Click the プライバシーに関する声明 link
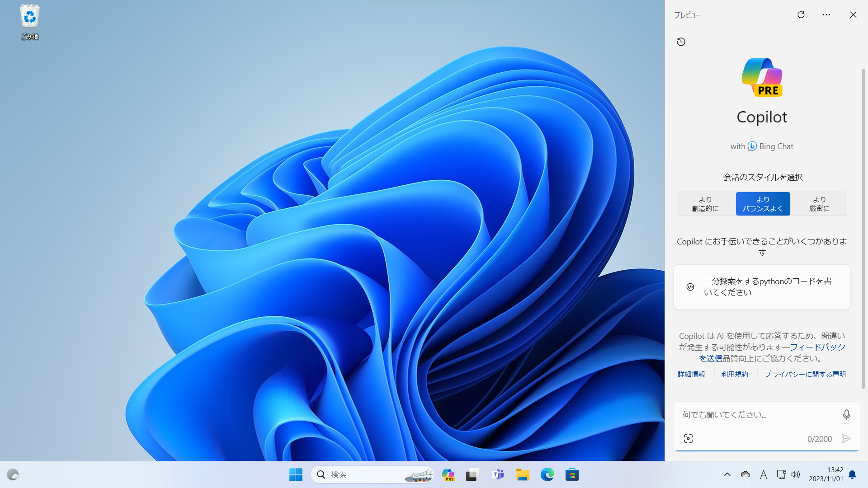This screenshot has height=488, width=868. coord(805,374)
